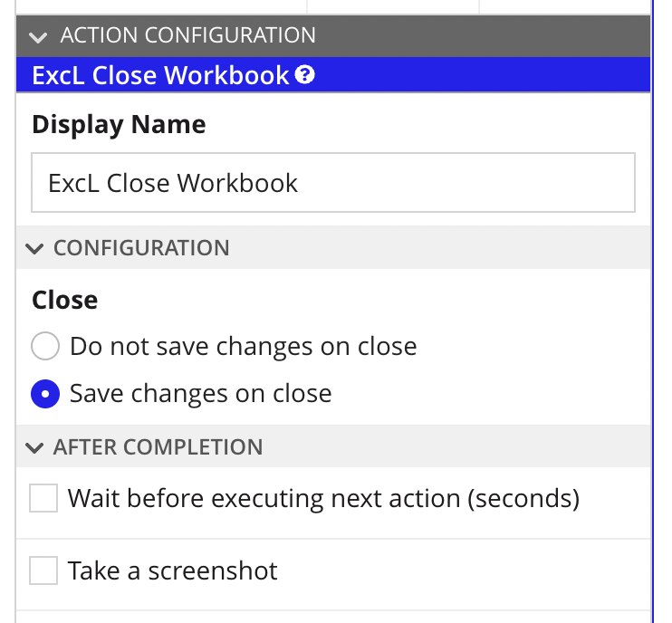
Task: Click the ACTION CONFIGURATION header title
Action: point(188,35)
